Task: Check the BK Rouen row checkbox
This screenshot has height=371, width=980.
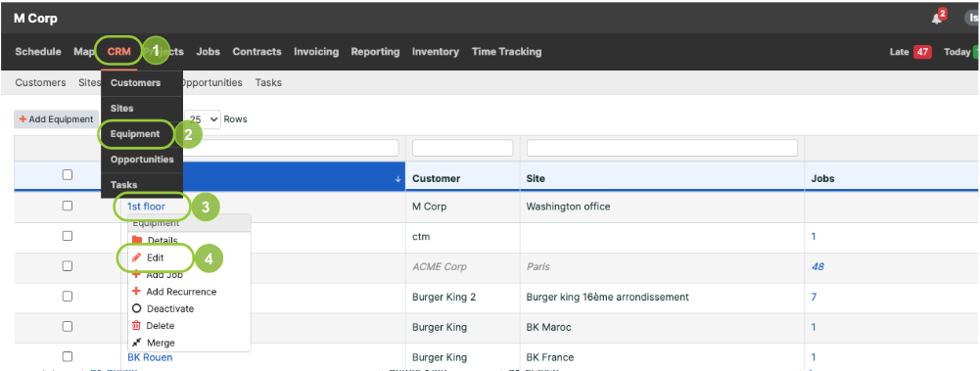Action: pos(68,356)
